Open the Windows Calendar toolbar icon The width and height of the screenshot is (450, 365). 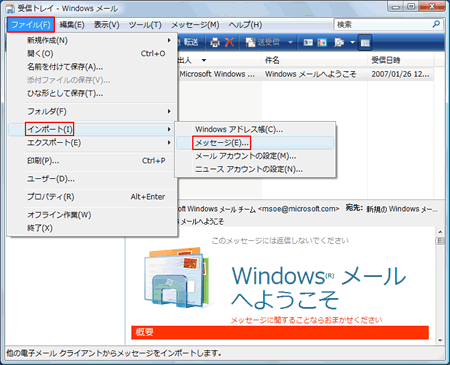tap(322, 42)
